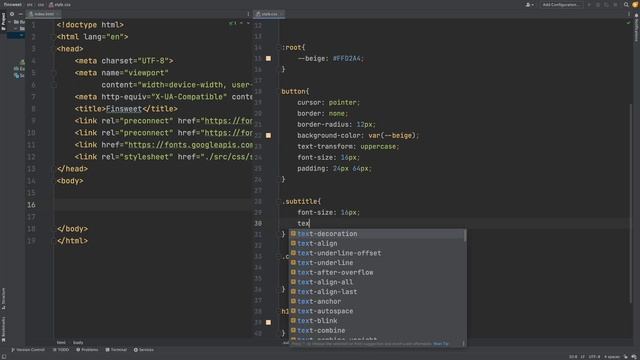This screenshot has width=640, height=360.
Task: Select text-combine in the completion list
Action: coord(377,331)
